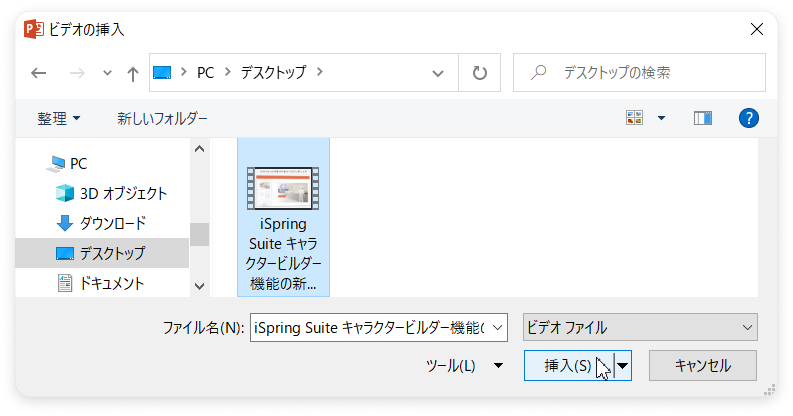Viewport: 793px width, 416px height.
Task: Expand the chevron after デスクトップ in breadcrumb
Action: pyautogui.click(x=320, y=72)
